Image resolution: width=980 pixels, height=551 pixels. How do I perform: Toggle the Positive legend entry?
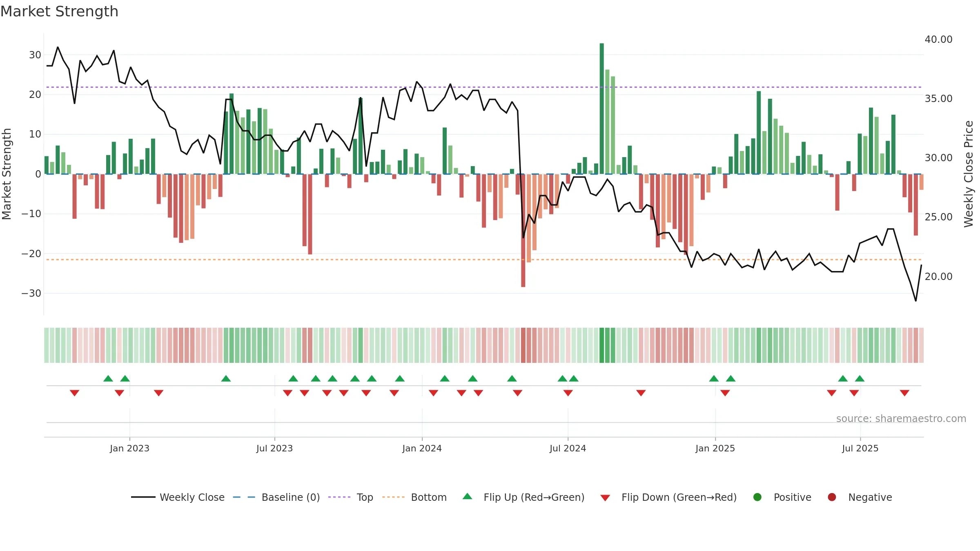point(782,497)
